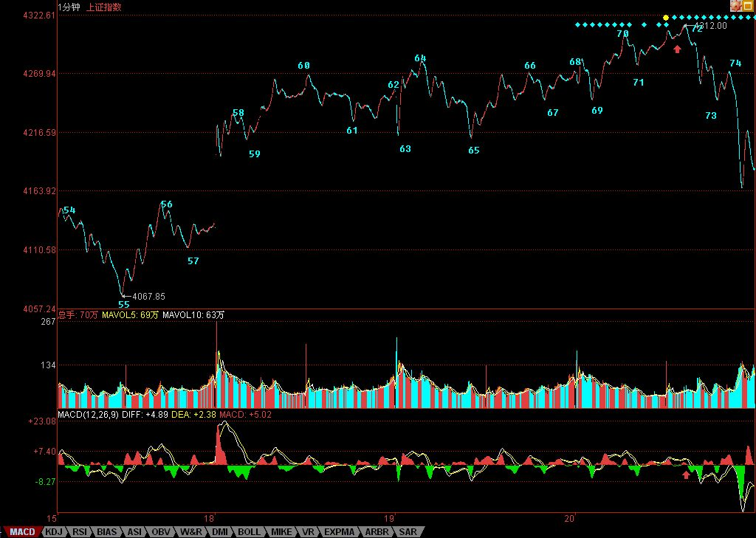Image resolution: width=756 pixels, height=538 pixels.
Task: Switch to the KDJ indicator tab
Action: (x=54, y=531)
